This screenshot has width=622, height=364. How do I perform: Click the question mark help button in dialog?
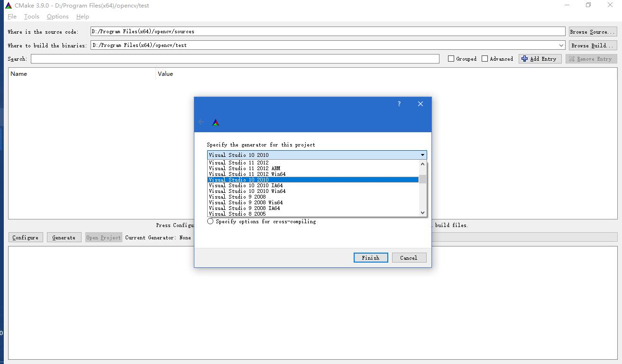point(399,104)
